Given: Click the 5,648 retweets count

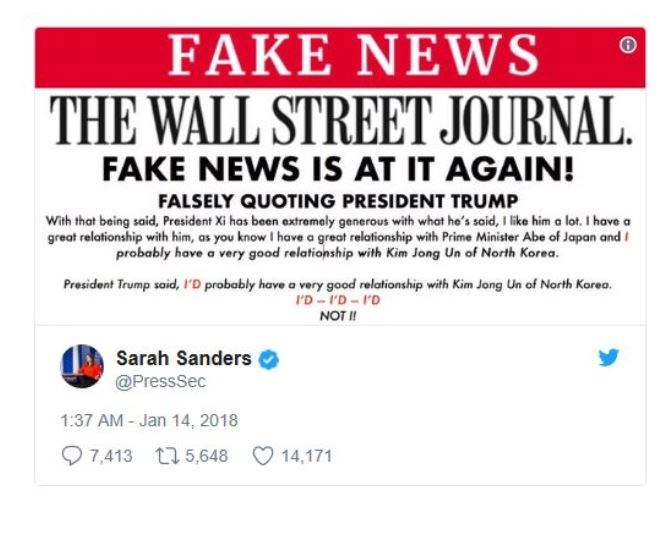Looking at the screenshot, I should point(205,456).
